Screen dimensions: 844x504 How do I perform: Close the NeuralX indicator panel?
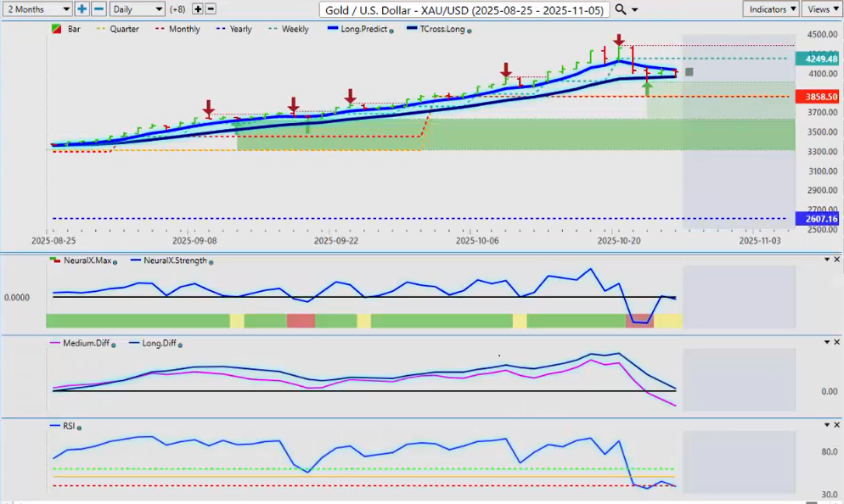(836, 260)
